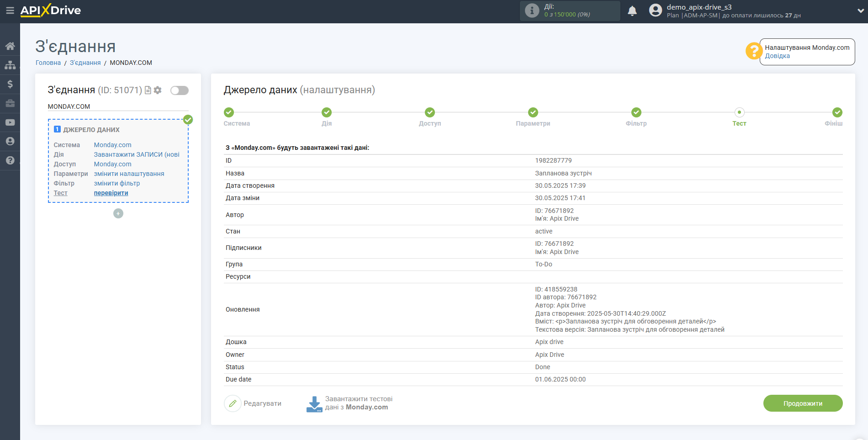Screen dimensions: 868x440
Task: Open the profile sidebar icon
Action: coord(10,141)
